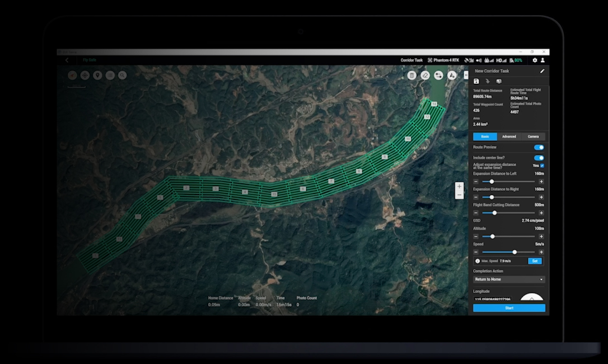The height and width of the screenshot is (364, 608).
Task: Switch to the Advanced tab
Action: 509,136
